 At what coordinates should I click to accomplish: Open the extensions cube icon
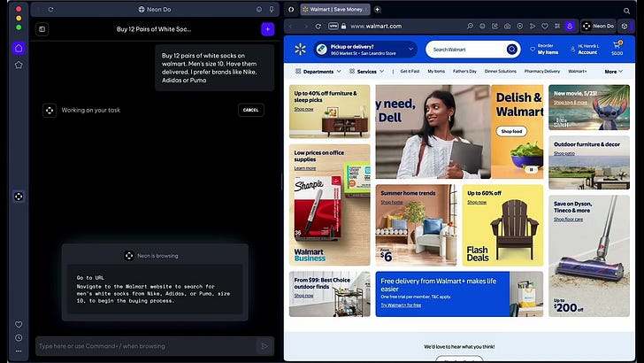coord(625,27)
